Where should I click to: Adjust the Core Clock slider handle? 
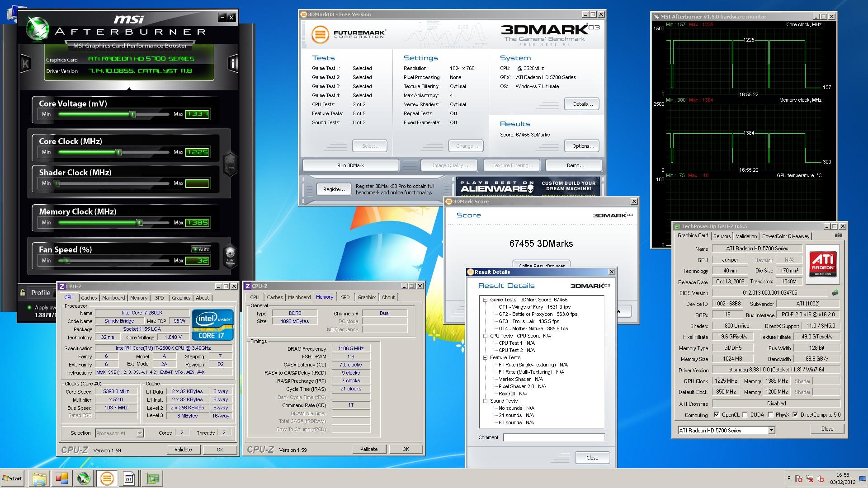tap(119, 152)
